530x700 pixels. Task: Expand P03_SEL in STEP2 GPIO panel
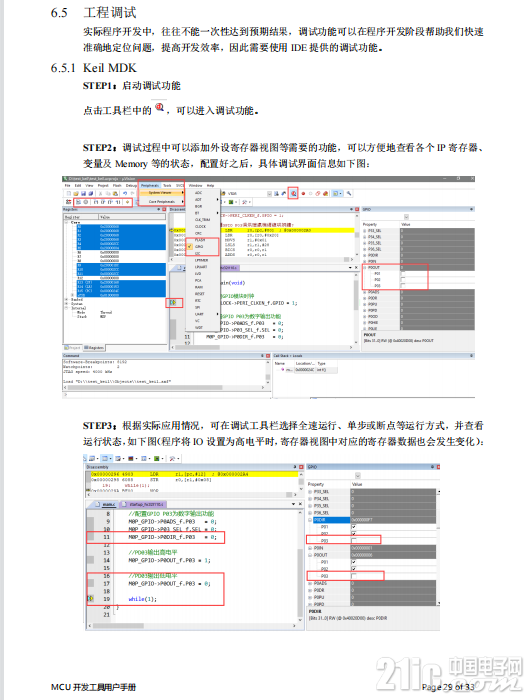tap(365, 231)
